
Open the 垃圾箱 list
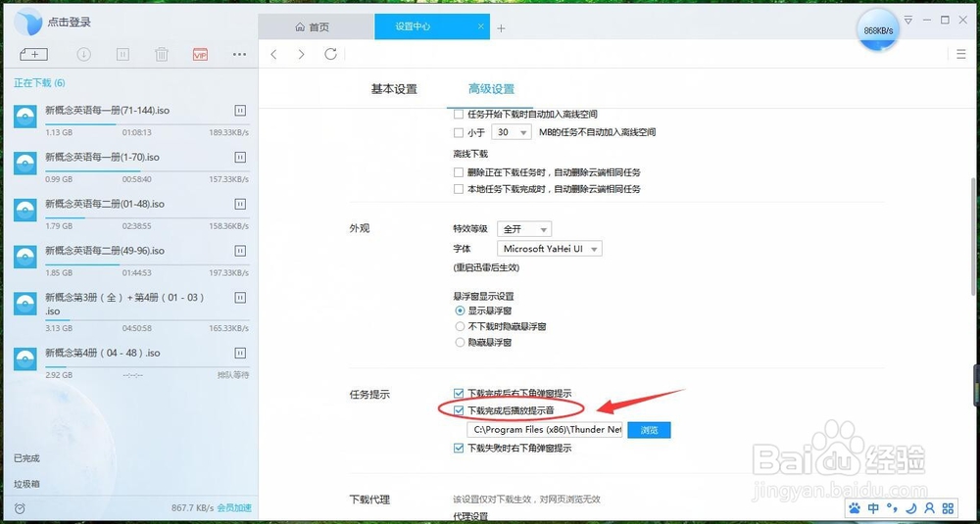[26, 484]
